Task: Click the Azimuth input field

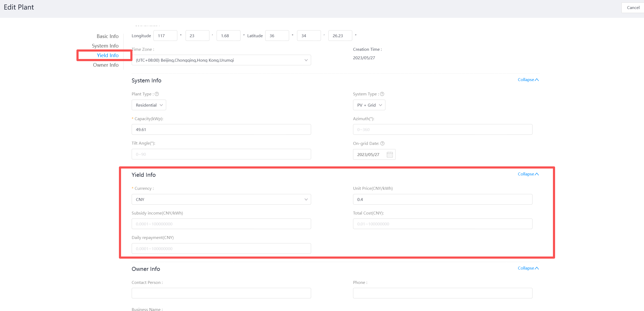Action: click(x=443, y=130)
